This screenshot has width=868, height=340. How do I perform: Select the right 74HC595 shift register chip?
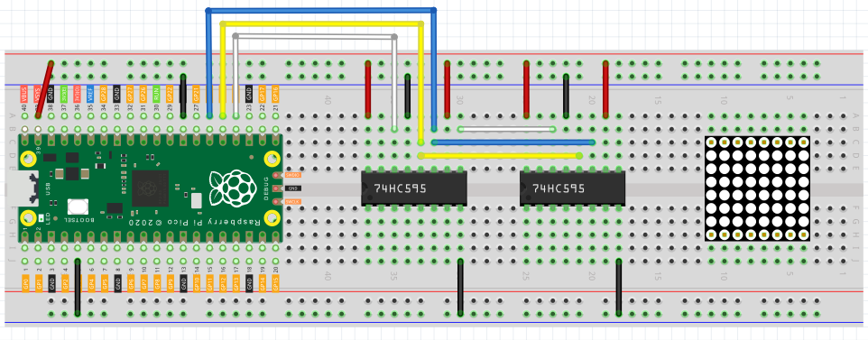coord(572,188)
